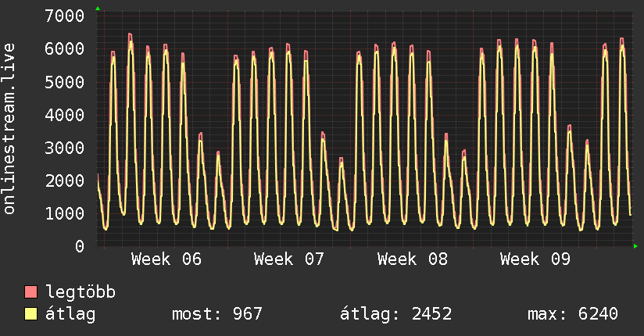This screenshot has height=336, width=644.
Task: Click the onlinestream.live vertical axis title
Action: pos(9,129)
